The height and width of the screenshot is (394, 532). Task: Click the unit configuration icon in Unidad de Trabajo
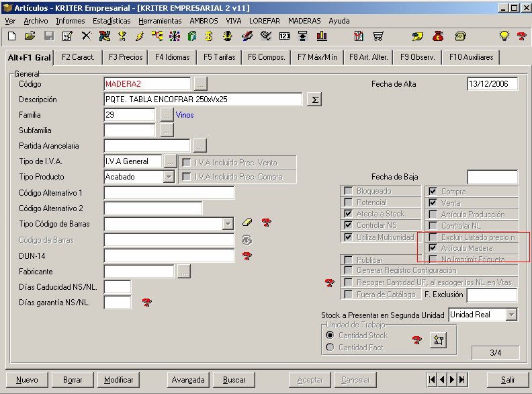(x=438, y=340)
